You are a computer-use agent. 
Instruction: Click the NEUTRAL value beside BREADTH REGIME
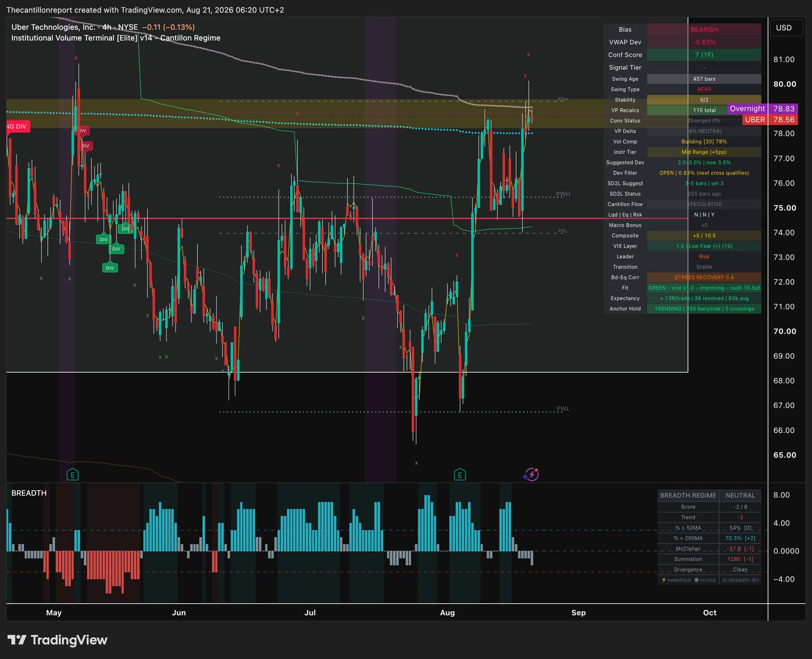pyautogui.click(x=741, y=495)
